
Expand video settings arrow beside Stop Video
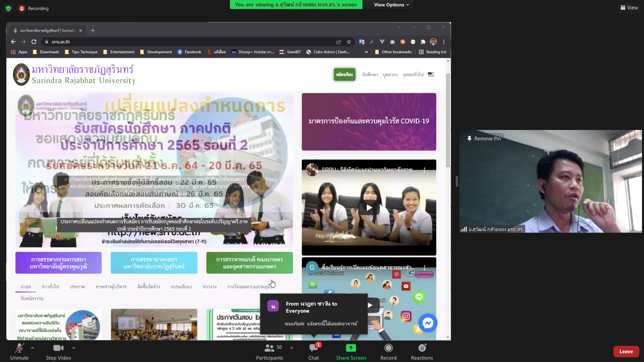tap(74, 348)
